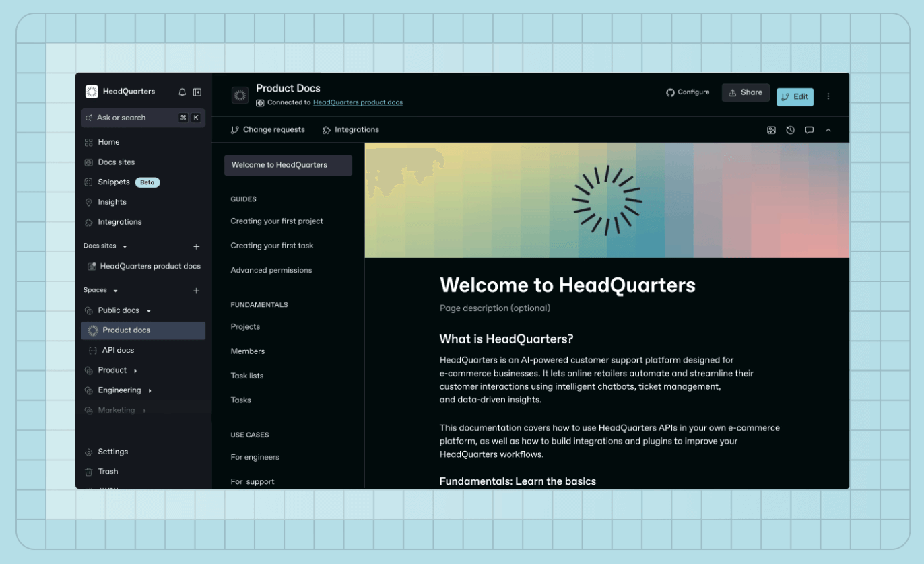This screenshot has height=564, width=924.
Task: Open the notifications bell icon
Action: click(x=181, y=92)
